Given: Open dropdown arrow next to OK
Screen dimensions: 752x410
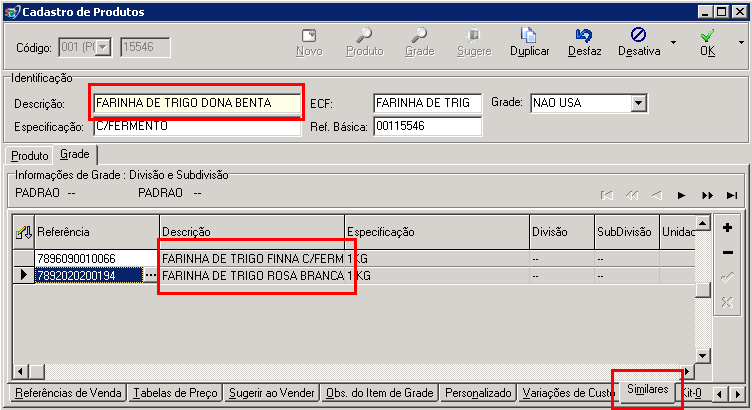Looking at the screenshot, I should 741,43.
